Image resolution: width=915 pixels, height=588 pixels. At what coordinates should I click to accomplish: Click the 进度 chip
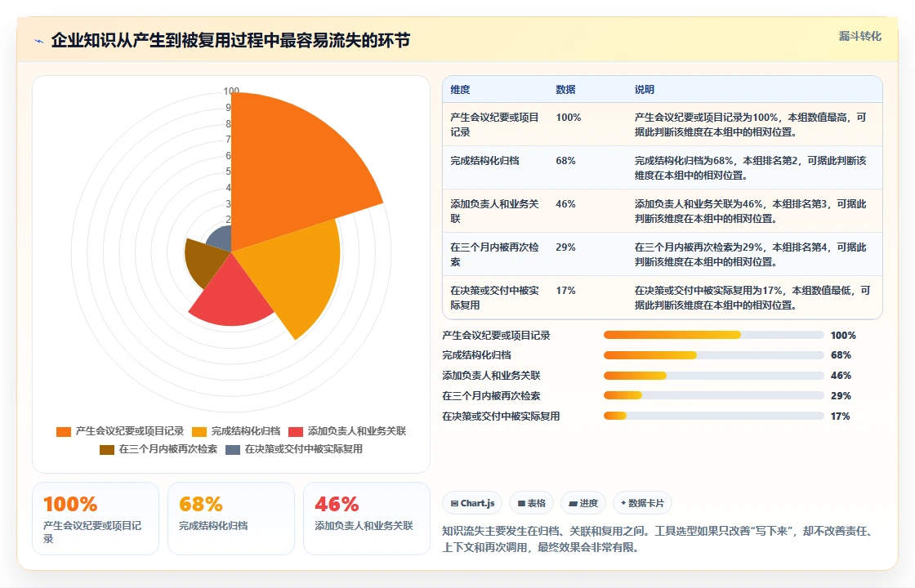pos(583,503)
